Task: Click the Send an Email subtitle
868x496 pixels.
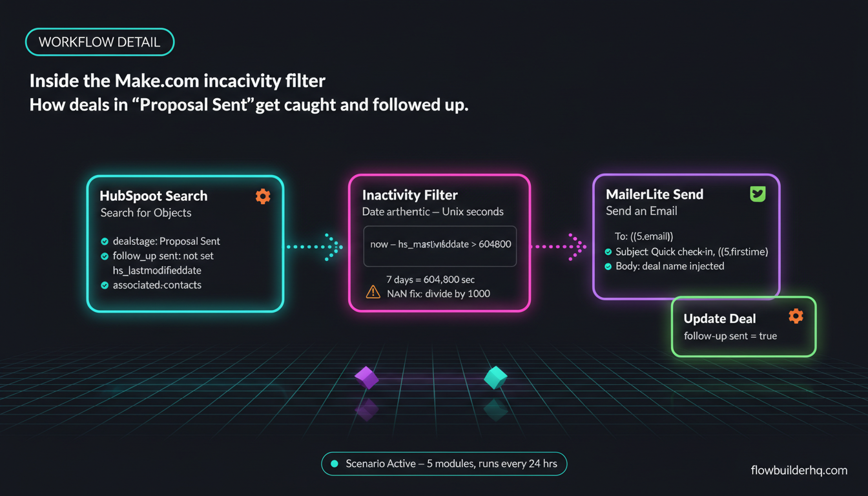Action: click(641, 211)
